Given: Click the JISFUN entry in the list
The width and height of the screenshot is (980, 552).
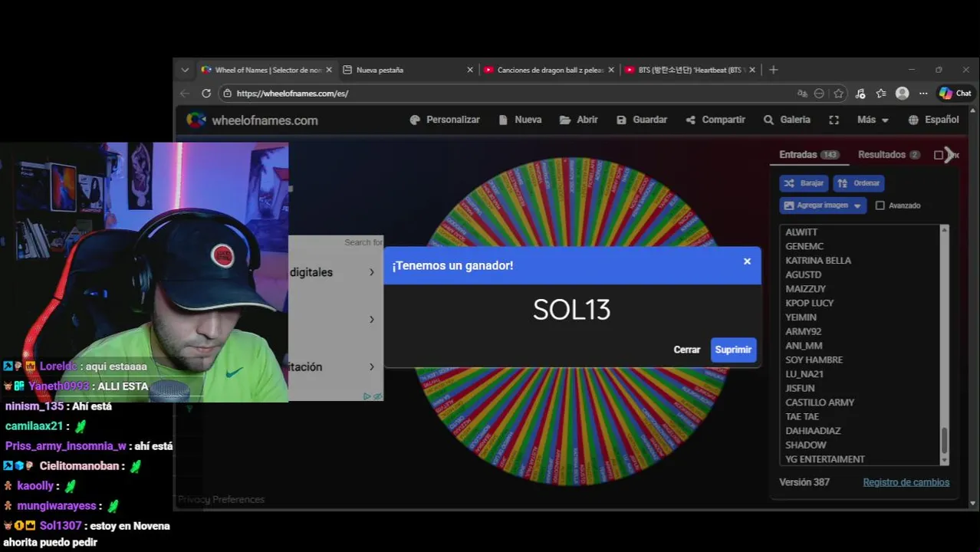Looking at the screenshot, I should [x=800, y=388].
